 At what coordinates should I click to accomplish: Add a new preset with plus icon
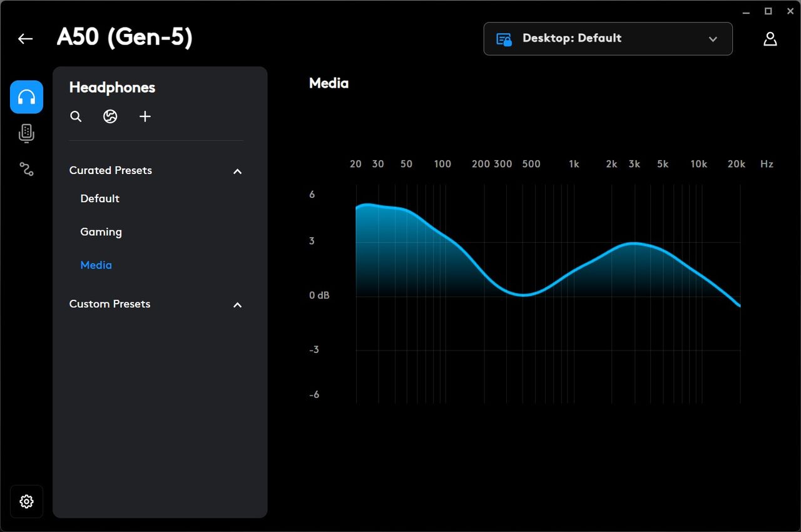pyautogui.click(x=145, y=116)
